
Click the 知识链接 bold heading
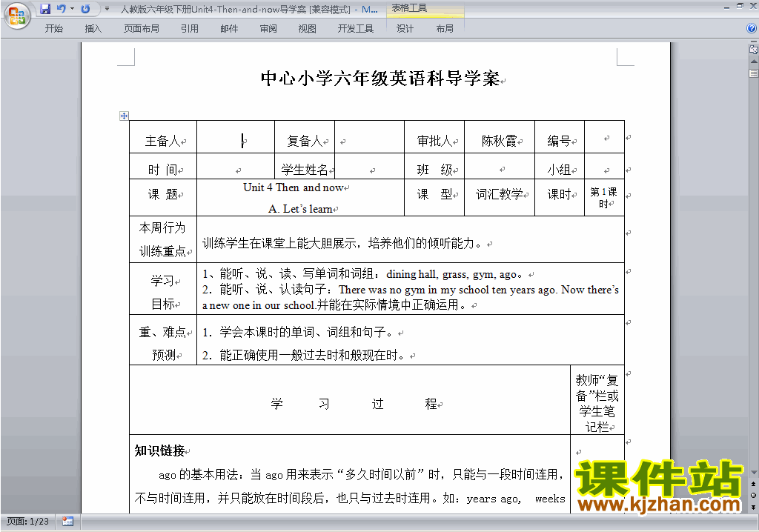pyautogui.click(x=160, y=450)
